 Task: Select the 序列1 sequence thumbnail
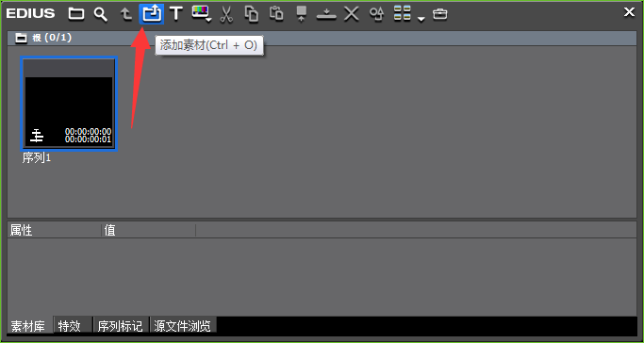(x=69, y=104)
